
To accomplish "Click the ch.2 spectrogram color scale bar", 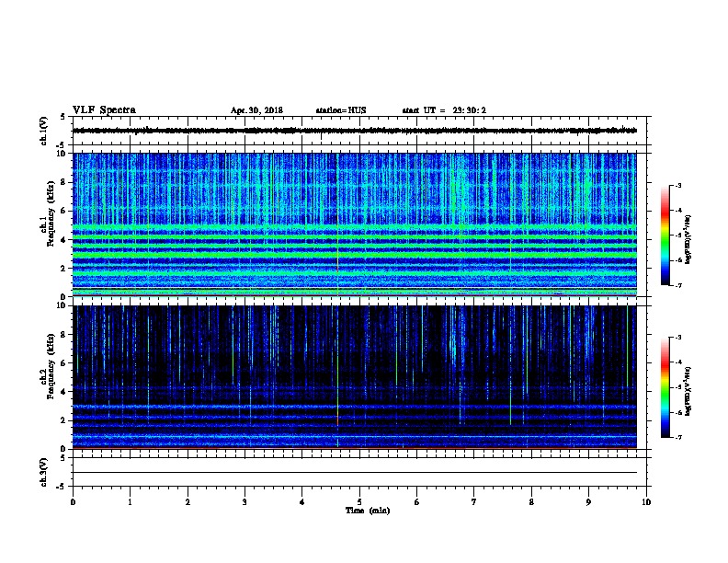I will click(x=665, y=387).
